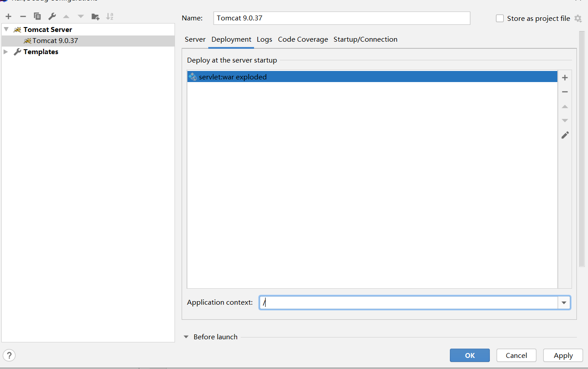Image resolution: width=588 pixels, height=369 pixels.
Task: Click the Cancel button
Action: click(x=516, y=355)
